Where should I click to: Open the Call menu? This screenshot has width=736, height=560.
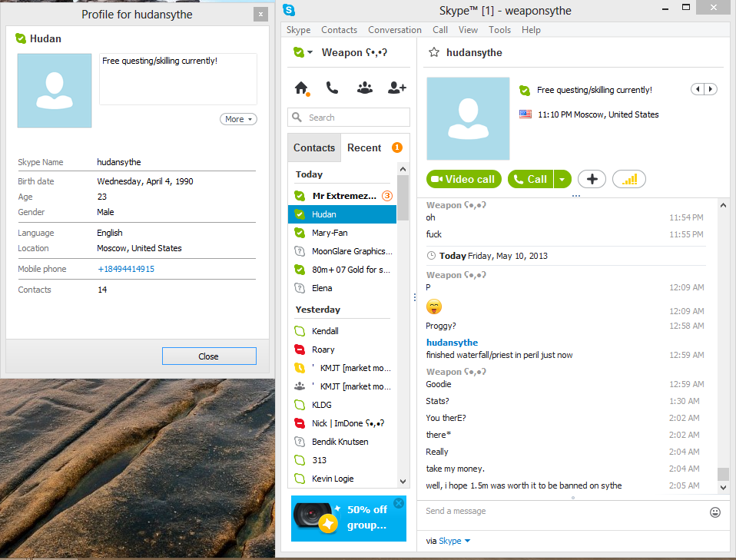click(439, 29)
